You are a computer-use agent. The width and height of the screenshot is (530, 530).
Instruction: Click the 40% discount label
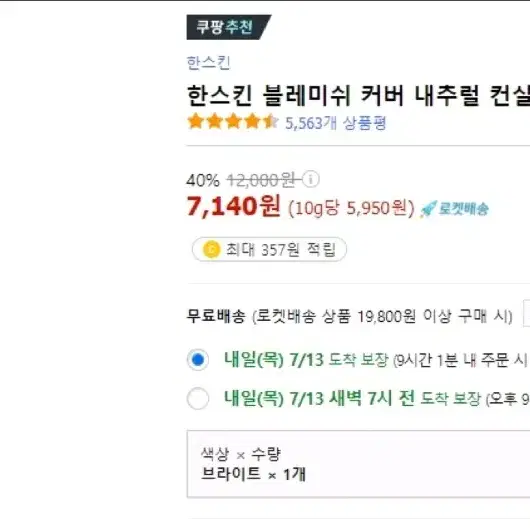click(x=203, y=180)
